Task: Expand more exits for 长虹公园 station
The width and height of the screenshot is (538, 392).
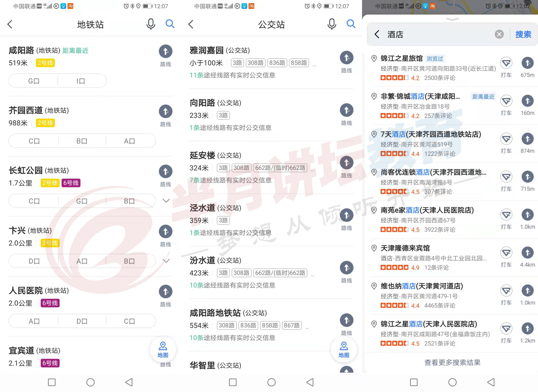Action: (166, 201)
